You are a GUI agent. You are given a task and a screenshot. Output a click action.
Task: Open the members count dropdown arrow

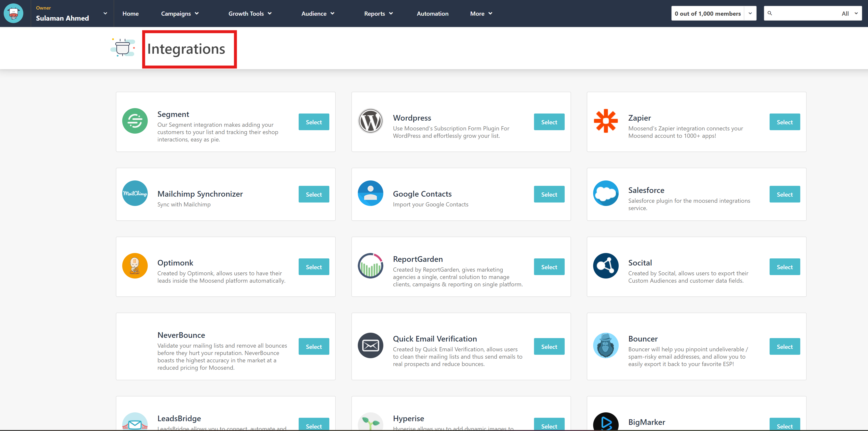pyautogui.click(x=750, y=13)
